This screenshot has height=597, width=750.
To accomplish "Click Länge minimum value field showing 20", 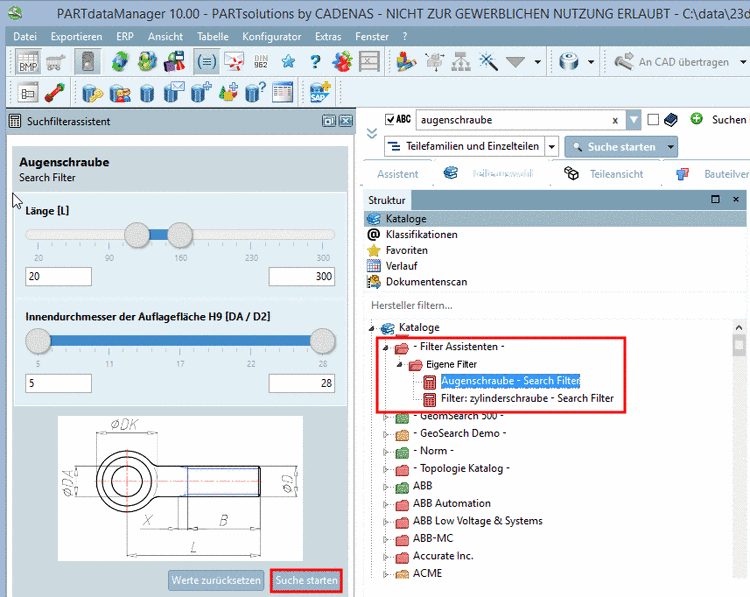I will point(58,276).
